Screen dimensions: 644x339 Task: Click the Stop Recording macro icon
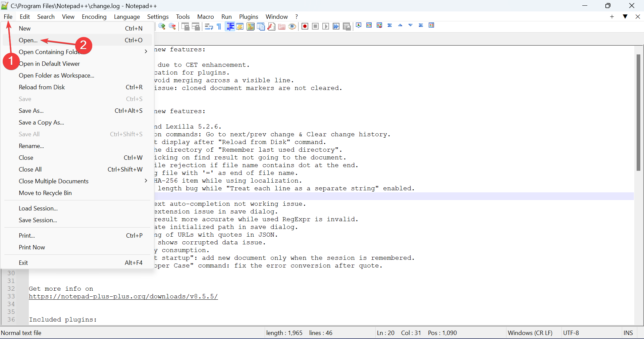315,27
